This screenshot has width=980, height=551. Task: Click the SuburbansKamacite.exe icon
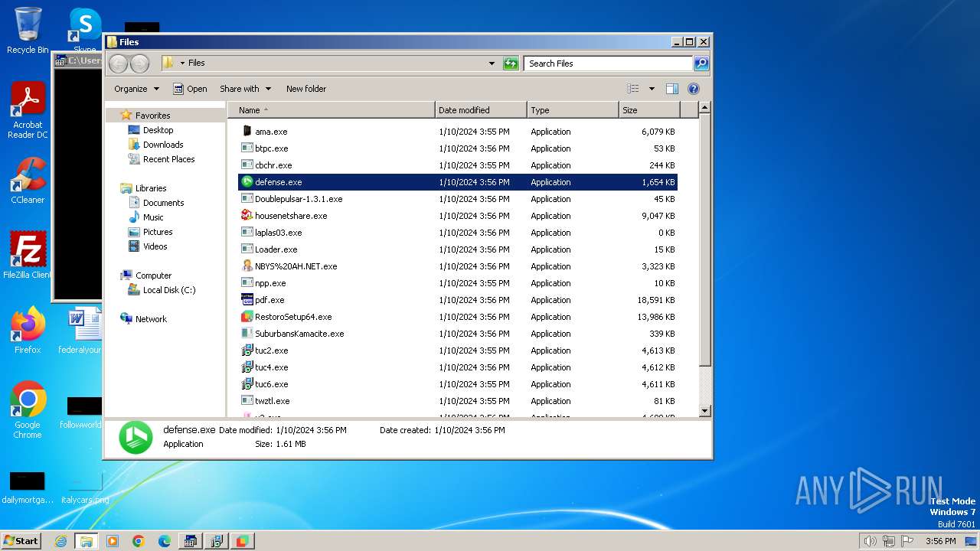pos(247,334)
